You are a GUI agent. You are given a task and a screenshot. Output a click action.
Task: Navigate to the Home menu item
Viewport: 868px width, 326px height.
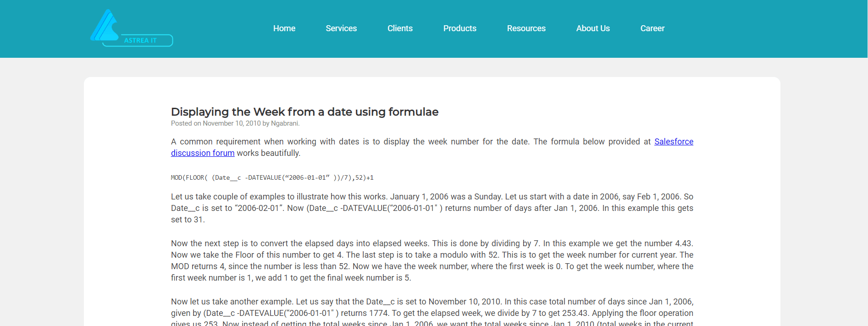click(284, 28)
